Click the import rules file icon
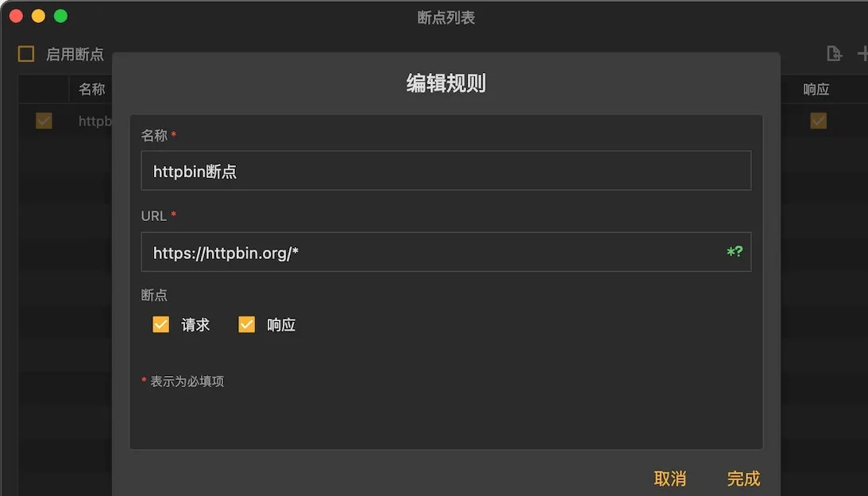This screenshot has width=868, height=496. tap(834, 54)
